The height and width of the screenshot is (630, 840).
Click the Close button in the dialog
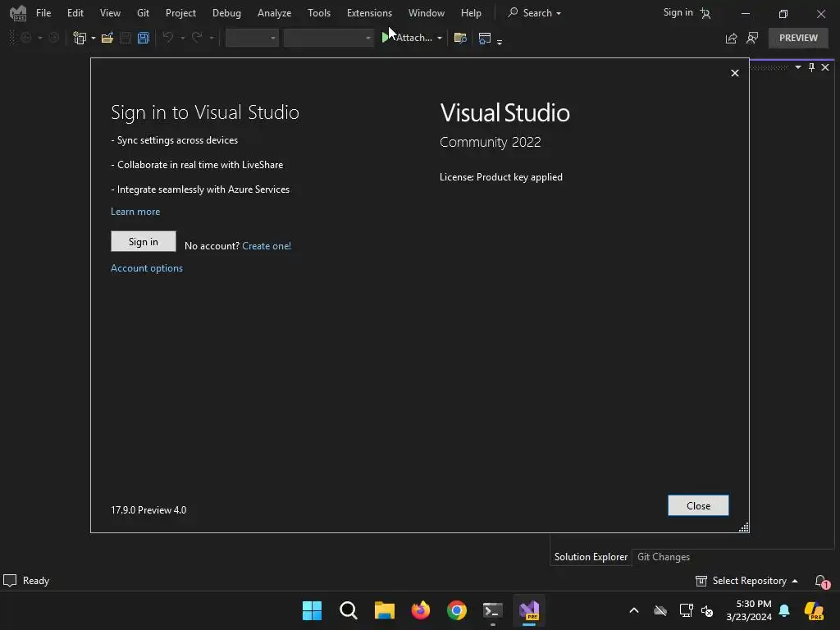point(698,505)
